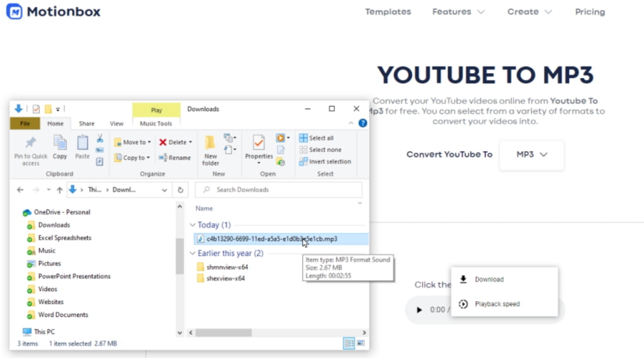Open Properties with the checkmark icon
644x358 pixels.
point(259,143)
